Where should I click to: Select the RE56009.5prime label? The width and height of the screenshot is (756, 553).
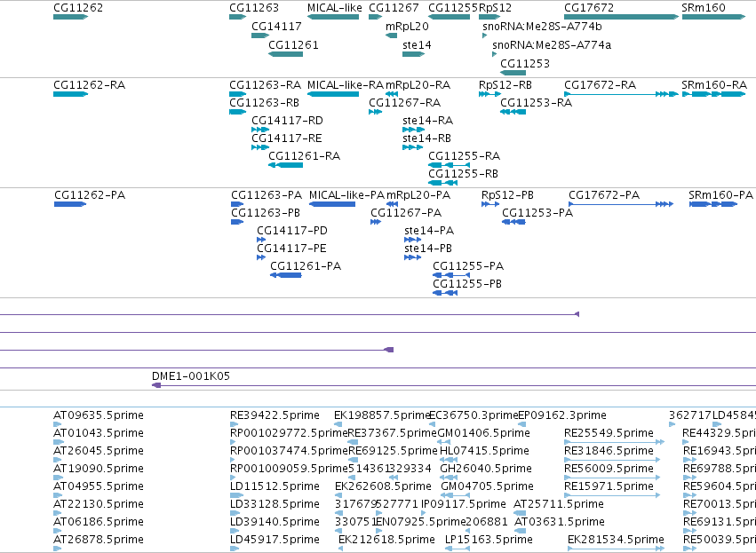point(609,468)
